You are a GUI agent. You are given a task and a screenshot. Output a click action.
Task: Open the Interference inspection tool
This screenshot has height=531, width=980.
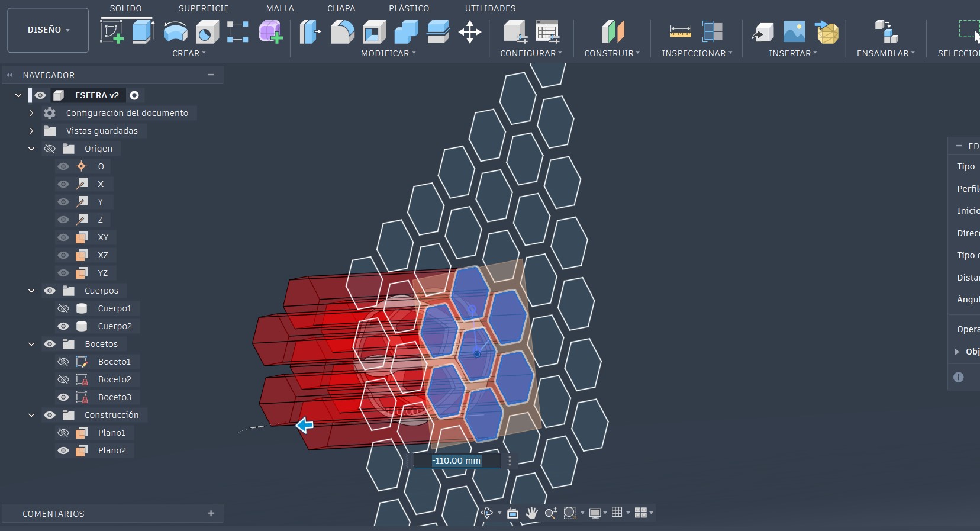[713, 32]
